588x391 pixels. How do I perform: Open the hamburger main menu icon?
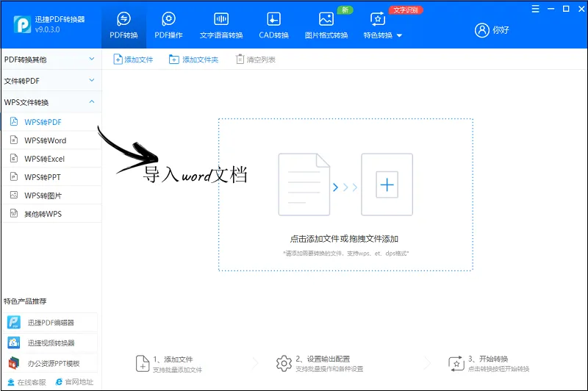tap(535, 9)
